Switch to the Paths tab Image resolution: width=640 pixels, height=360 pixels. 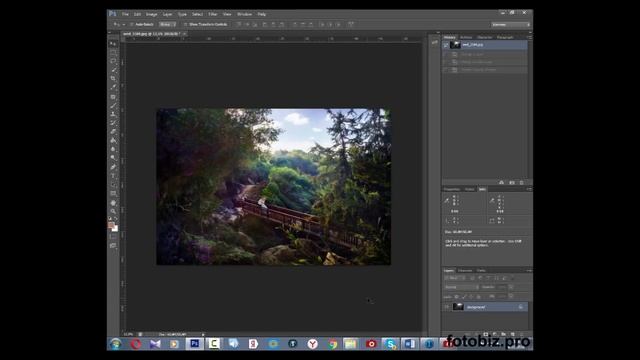(481, 271)
